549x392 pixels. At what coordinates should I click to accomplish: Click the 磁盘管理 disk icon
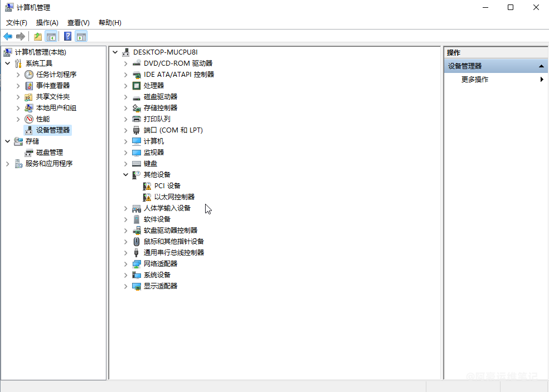(x=29, y=152)
